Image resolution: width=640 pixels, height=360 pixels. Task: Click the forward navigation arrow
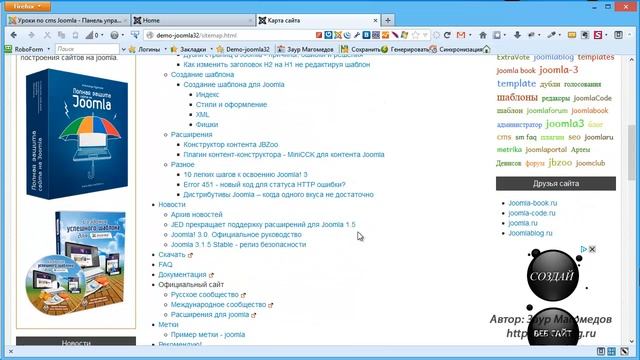(31, 35)
